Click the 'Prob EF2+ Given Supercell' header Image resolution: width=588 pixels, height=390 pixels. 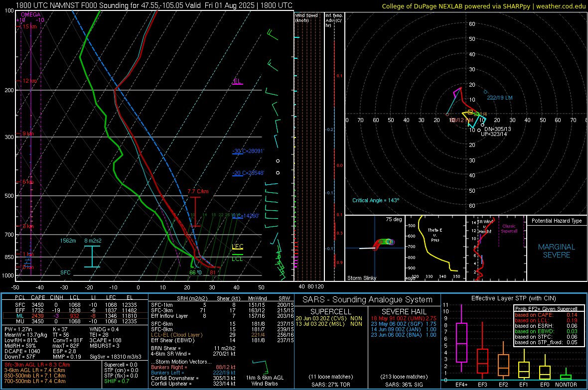[x=546, y=309]
